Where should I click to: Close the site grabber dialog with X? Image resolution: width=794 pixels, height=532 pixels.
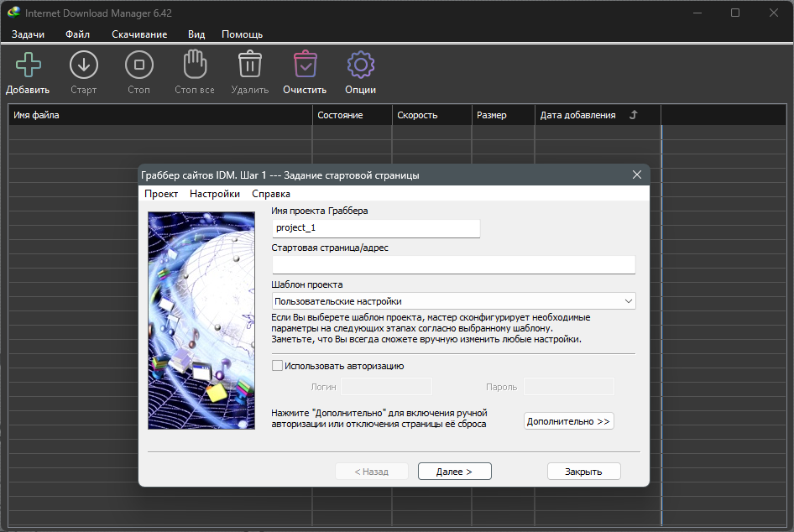(x=637, y=175)
